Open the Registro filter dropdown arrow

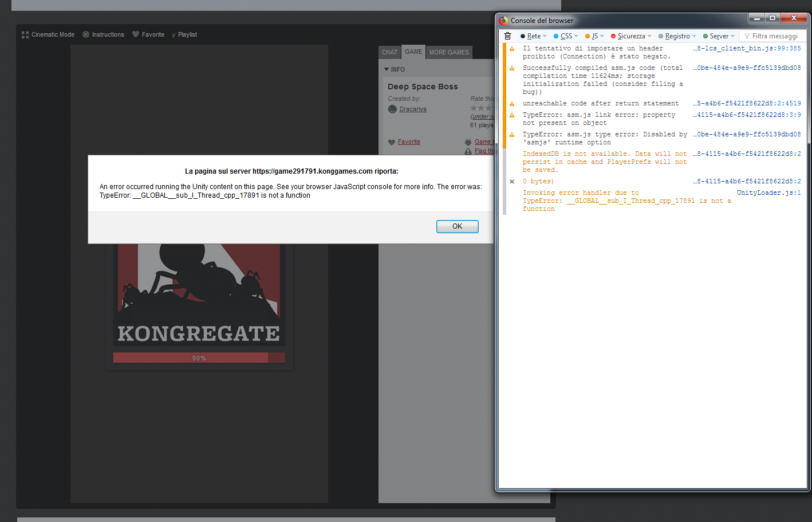point(694,36)
